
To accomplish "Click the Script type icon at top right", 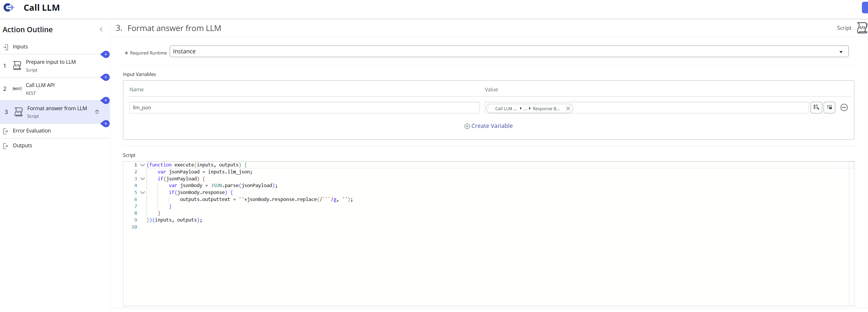I will (x=862, y=28).
